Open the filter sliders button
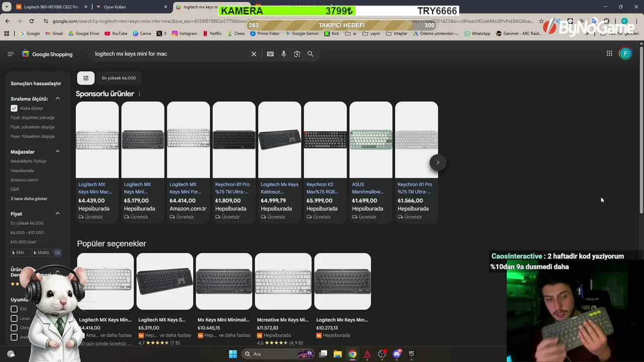644x362 pixels. pyautogui.click(x=86, y=78)
